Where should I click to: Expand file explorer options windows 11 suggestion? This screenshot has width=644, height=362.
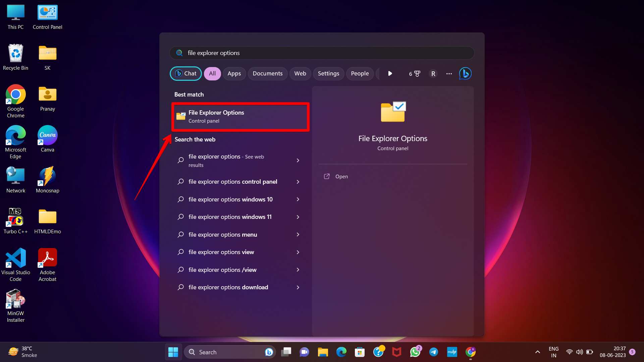238,217
